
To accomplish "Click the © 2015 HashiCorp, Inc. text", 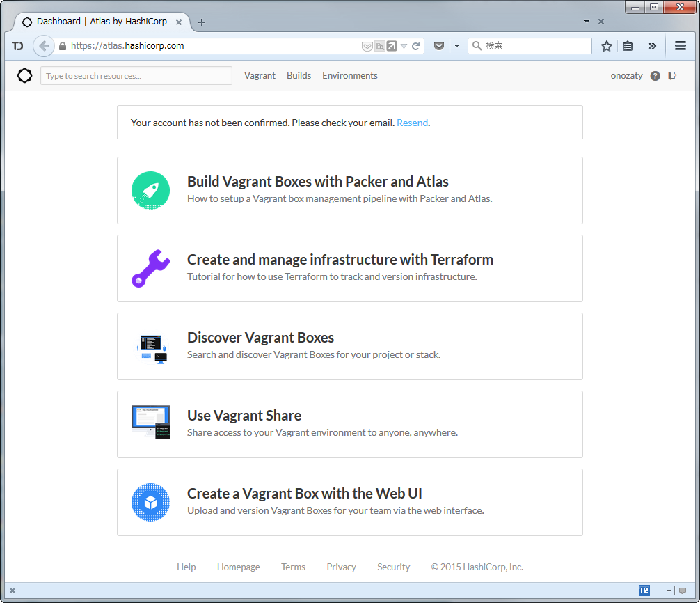I will (x=477, y=567).
